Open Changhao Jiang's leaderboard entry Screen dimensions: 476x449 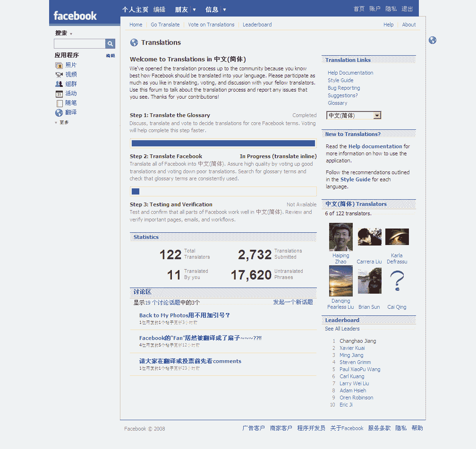[358, 341]
